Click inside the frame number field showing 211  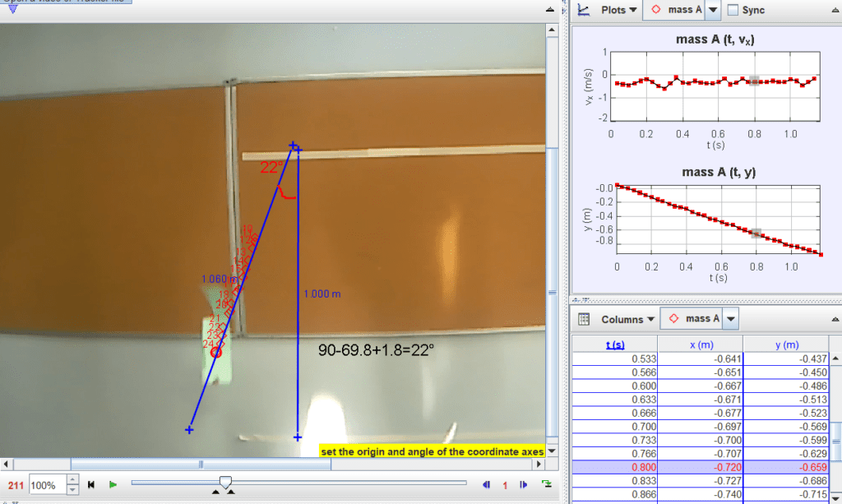16,484
